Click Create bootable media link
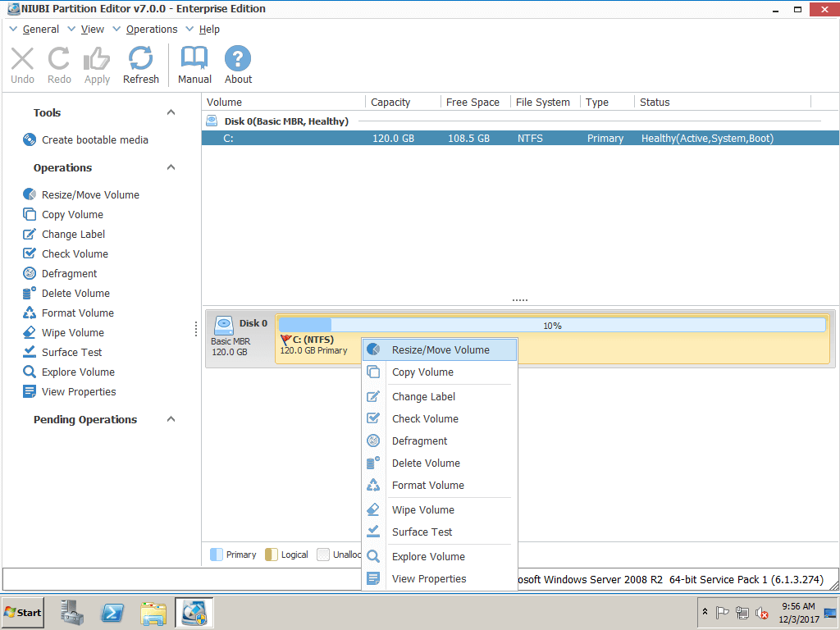Screen dimensions: 840x630 (95, 139)
